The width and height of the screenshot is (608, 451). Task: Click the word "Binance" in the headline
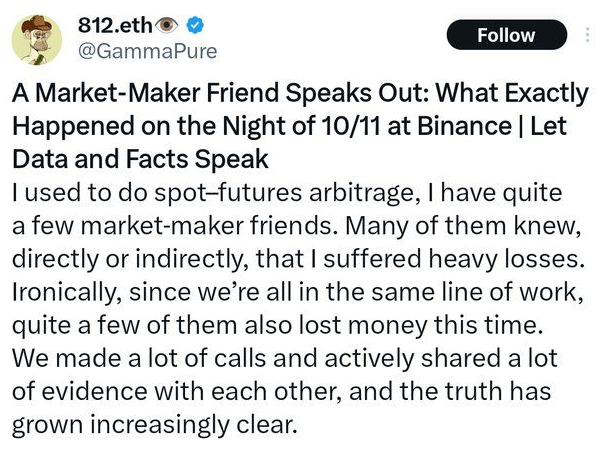tap(464, 126)
